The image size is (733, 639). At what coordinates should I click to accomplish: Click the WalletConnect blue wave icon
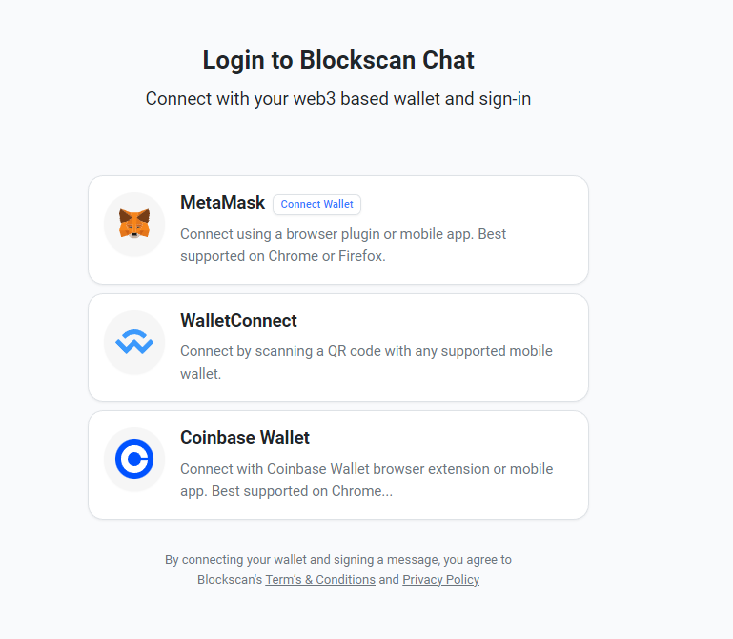tap(134, 342)
